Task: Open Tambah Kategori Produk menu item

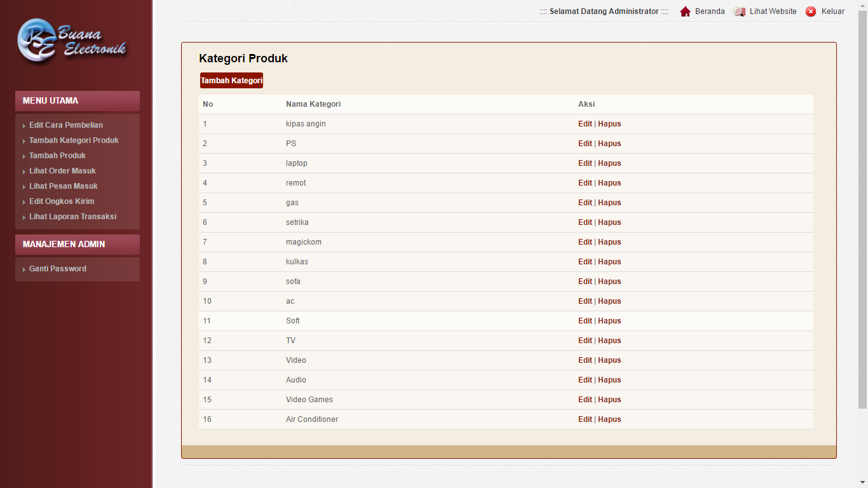Action: coord(74,140)
